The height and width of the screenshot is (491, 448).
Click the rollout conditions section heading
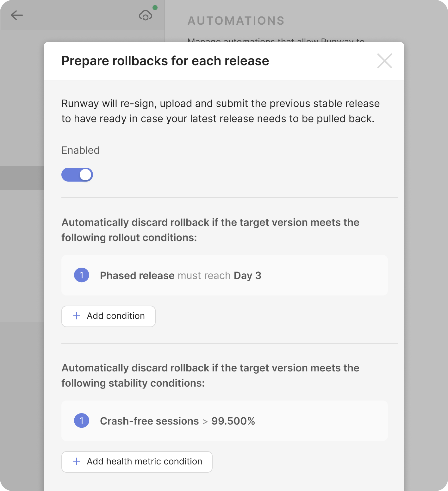click(x=210, y=230)
